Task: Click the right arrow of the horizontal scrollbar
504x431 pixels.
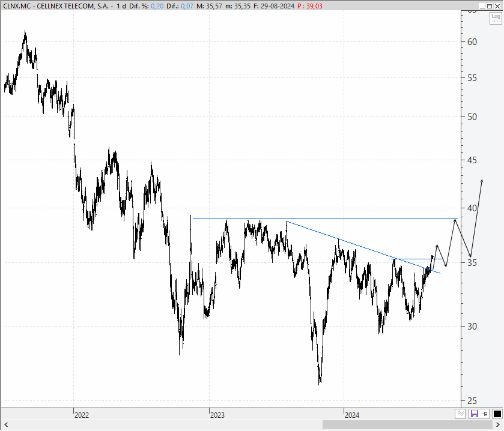Action: point(499,425)
